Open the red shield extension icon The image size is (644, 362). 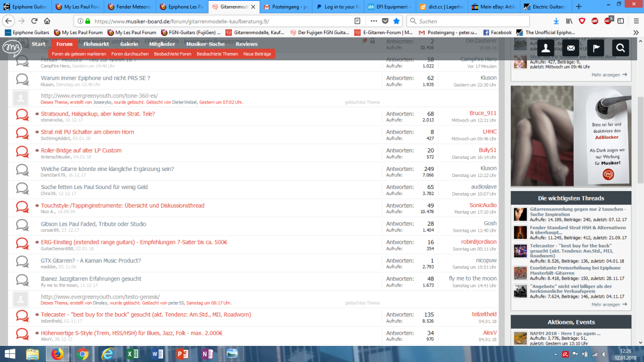coord(582,21)
